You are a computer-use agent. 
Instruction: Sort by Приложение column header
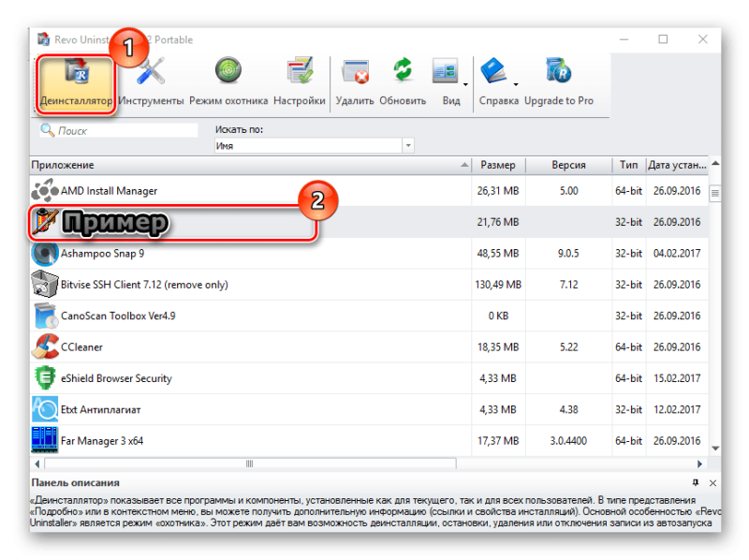point(250,165)
